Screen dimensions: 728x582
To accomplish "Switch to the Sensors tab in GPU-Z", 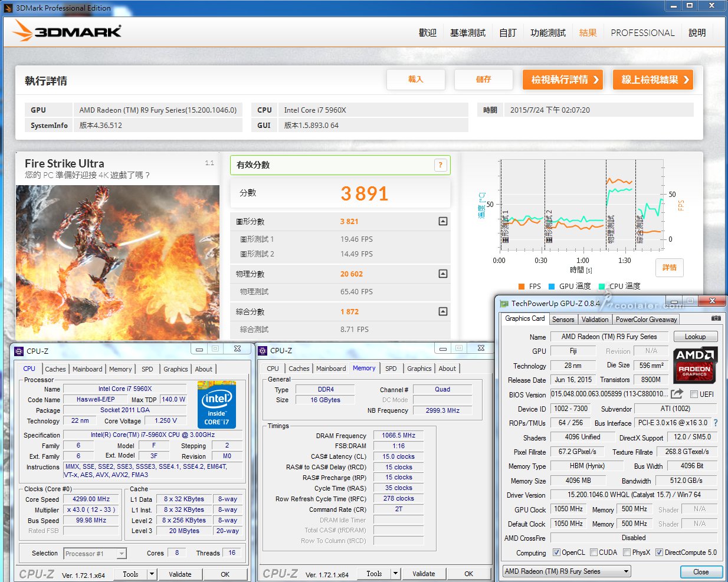I will click(x=563, y=320).
